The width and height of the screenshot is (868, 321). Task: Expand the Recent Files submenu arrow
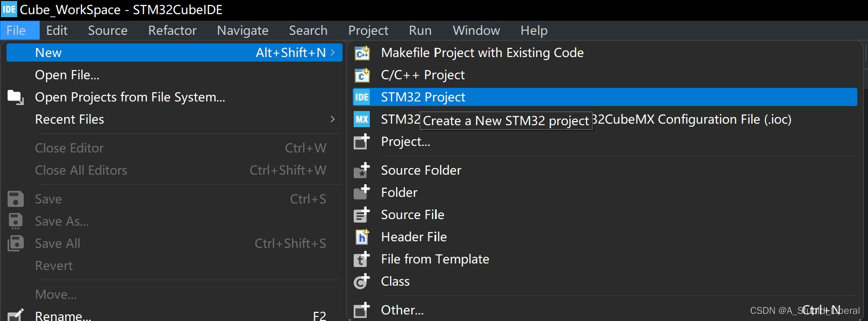click(332, 119)
